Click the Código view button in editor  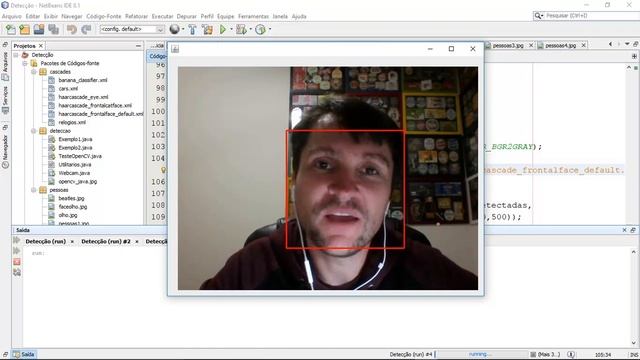click(157, 56)
